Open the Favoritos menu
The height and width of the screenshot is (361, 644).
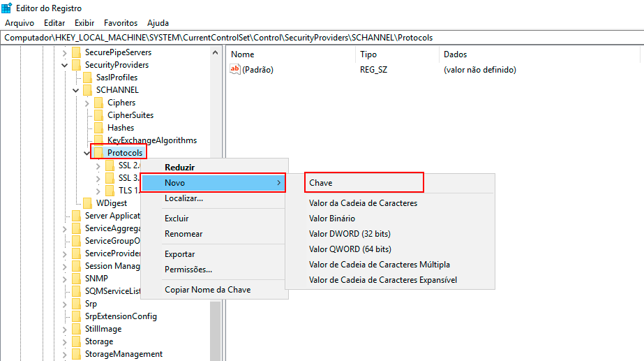point(121,23)
